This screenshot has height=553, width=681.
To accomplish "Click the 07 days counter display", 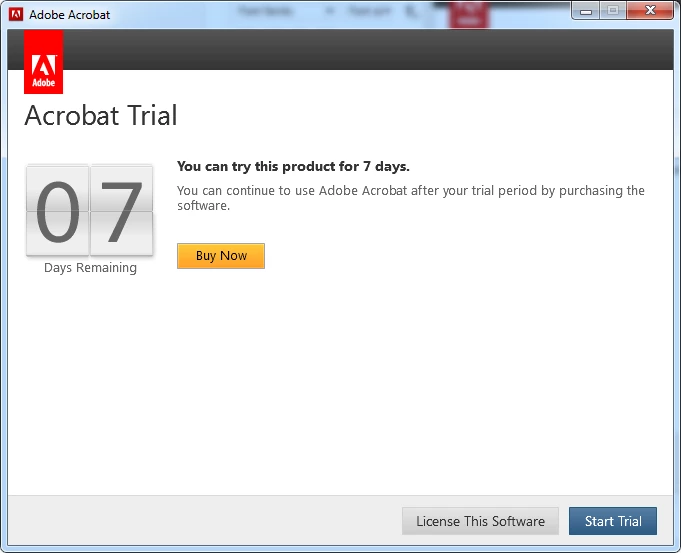I will (89, 210).
